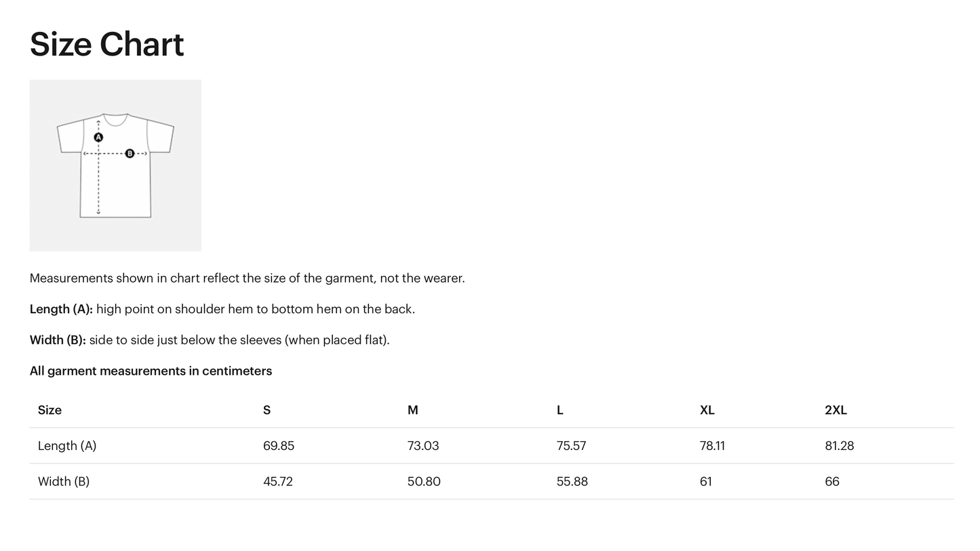The width and height of the screenshot is (980, 551).
Task: Click the bold "Length (A):" definition label
Action: (x=61, y=309)
